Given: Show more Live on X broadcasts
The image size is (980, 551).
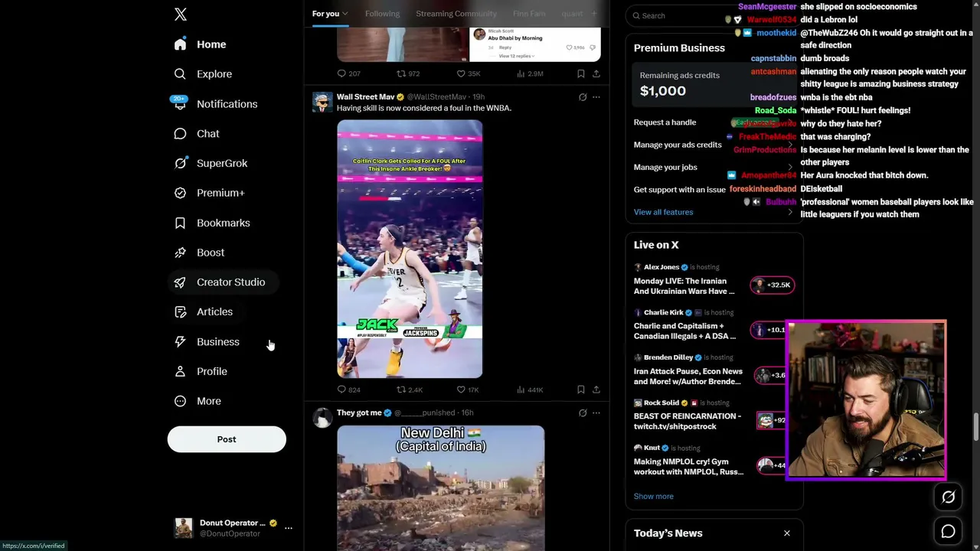Looking at the screenshot, I should (653, 497).
